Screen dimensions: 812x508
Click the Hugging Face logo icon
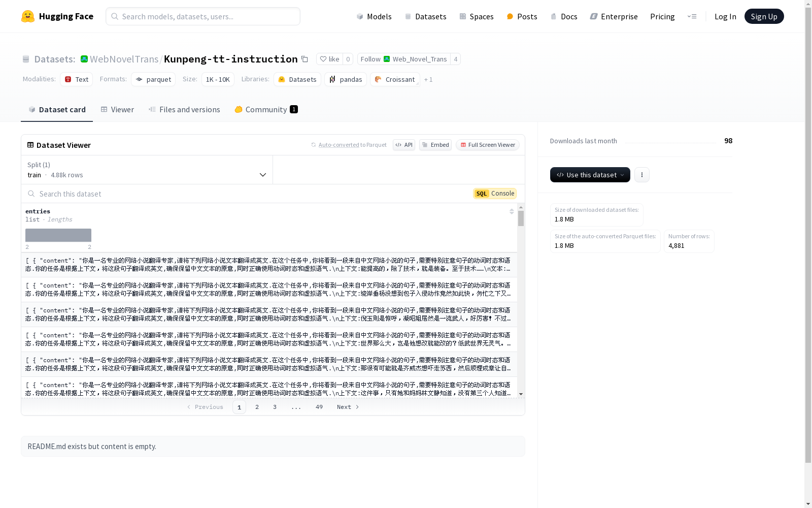(28, 16)
